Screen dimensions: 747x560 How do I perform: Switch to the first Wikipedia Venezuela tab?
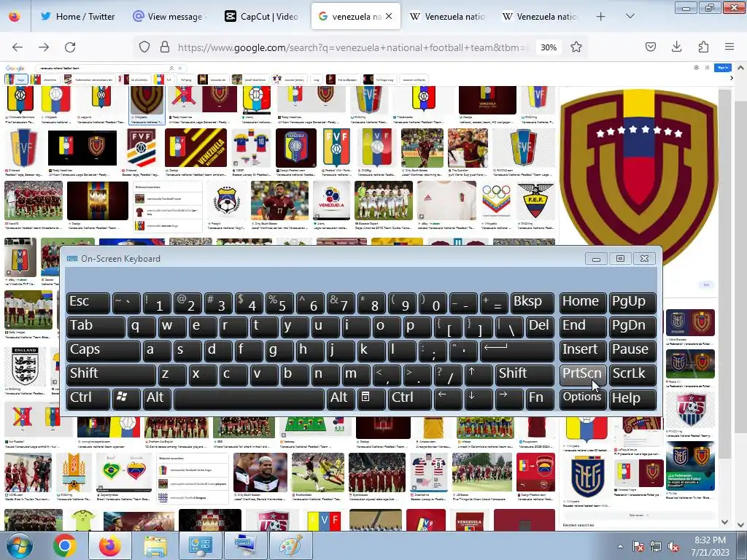(x=447, y=17)
